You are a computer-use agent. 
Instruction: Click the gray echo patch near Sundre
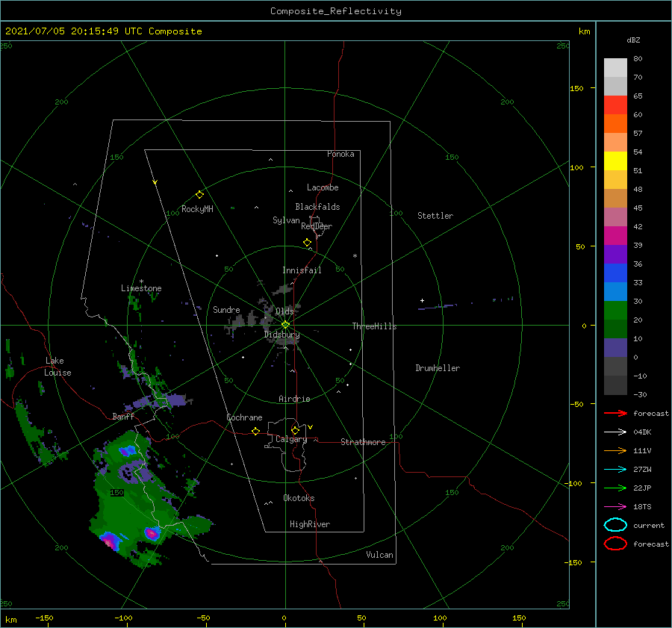click(x=240, y=322)
